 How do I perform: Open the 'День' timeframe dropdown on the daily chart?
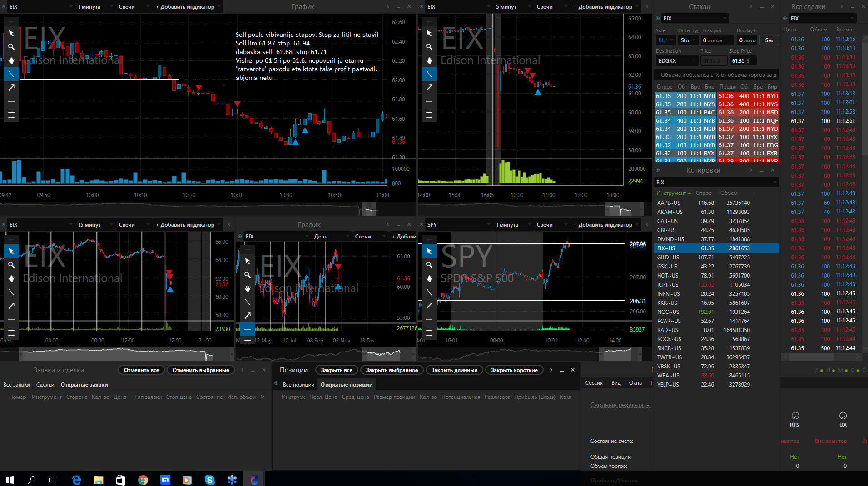[332, 237]
